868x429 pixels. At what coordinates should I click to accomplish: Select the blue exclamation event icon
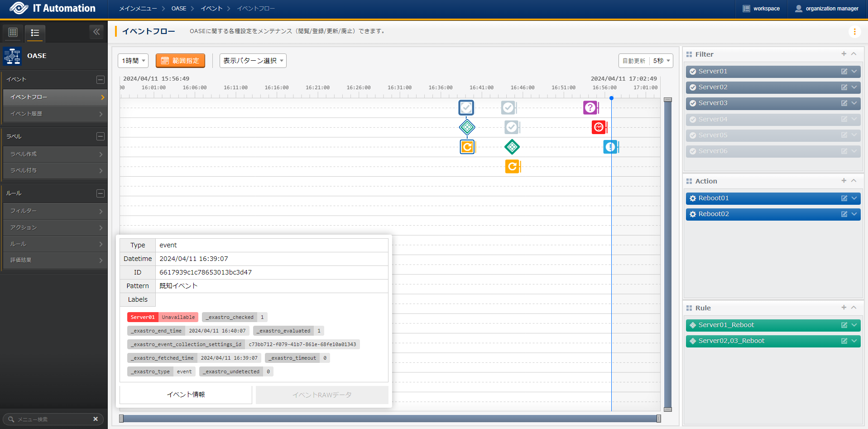[610, 147]
